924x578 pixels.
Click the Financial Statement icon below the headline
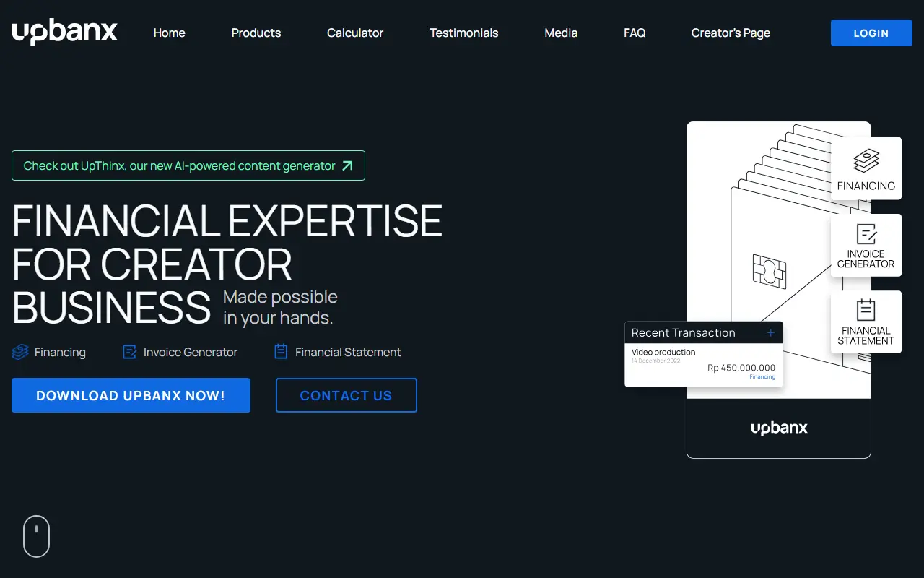coord(281,352)
